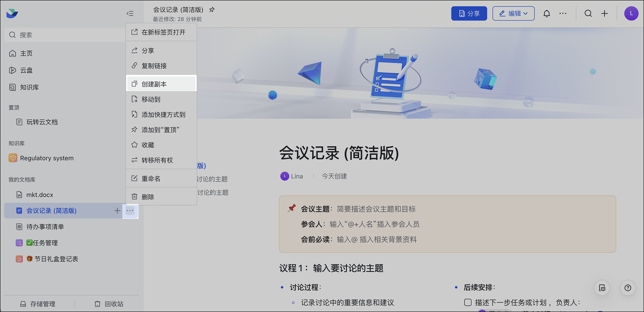Select 复制链接 menu item
644x312 pixels.
[161, 66]
